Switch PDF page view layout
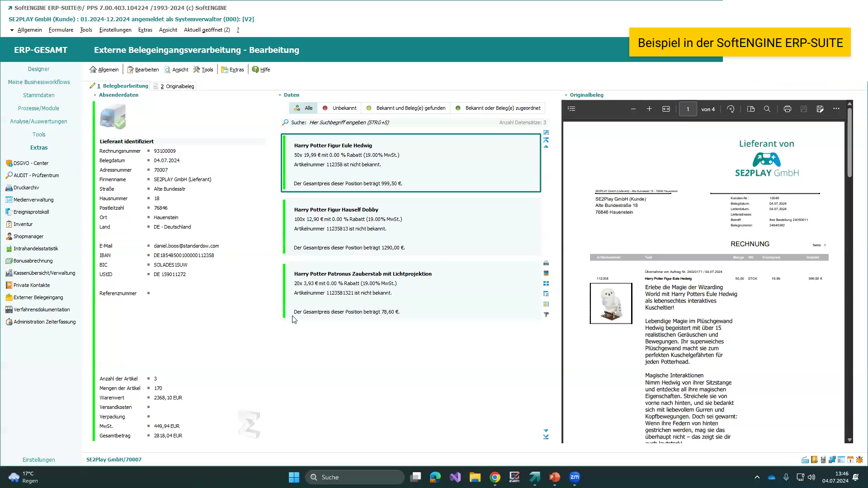This screenshot has width=868, height=488. [751, 109]
